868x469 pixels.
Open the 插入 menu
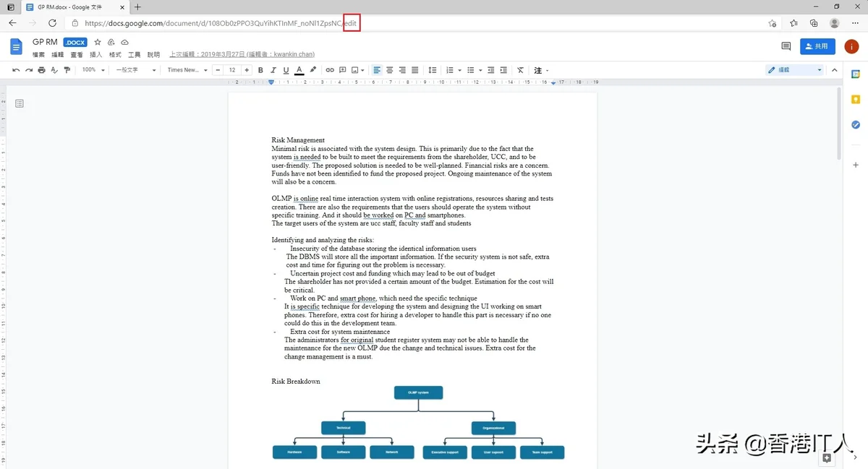click(96, 55)
